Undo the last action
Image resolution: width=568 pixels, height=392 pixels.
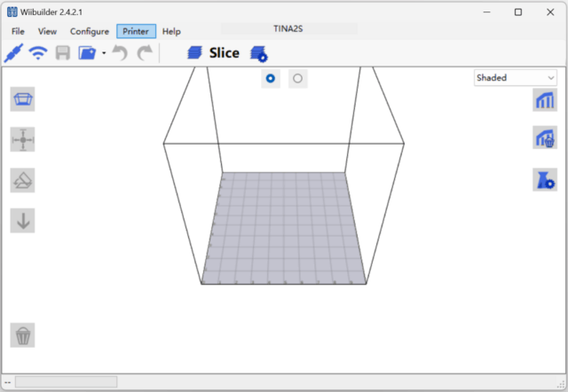120,53
